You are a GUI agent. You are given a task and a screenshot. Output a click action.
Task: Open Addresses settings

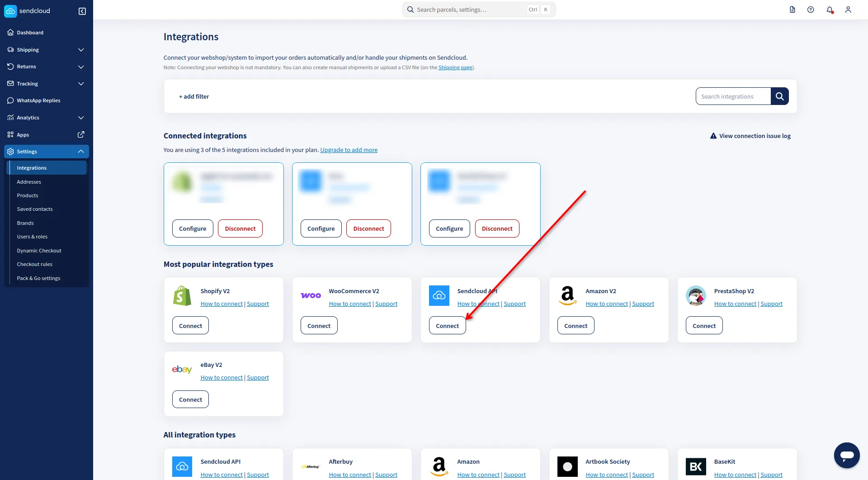click(29, 182)
